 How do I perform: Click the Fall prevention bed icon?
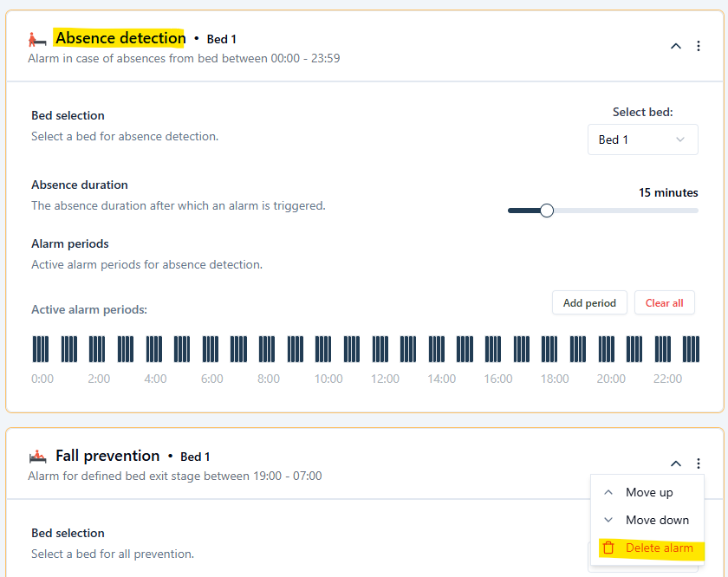(x=37, y=457)
